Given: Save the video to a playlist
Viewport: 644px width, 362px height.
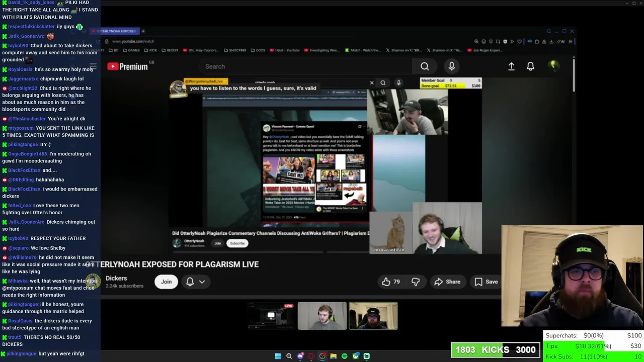Looking at the screenshot, I should click(486, 282).
